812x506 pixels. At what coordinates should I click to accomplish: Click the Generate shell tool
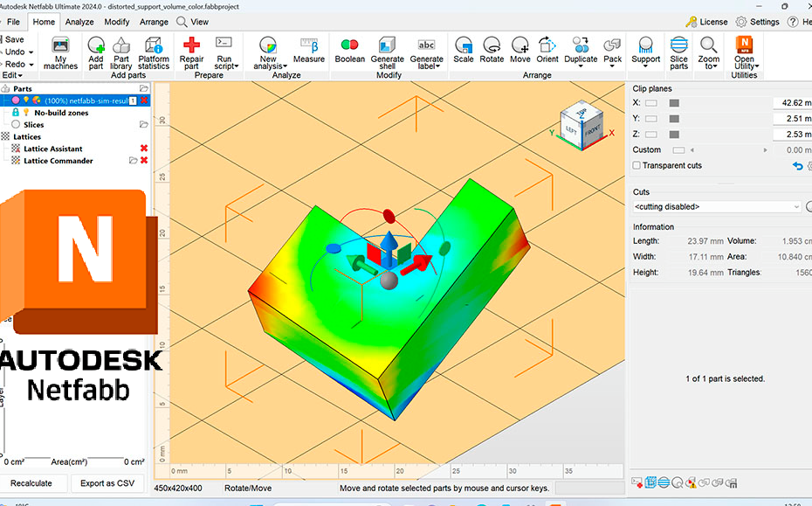point(388,53)
